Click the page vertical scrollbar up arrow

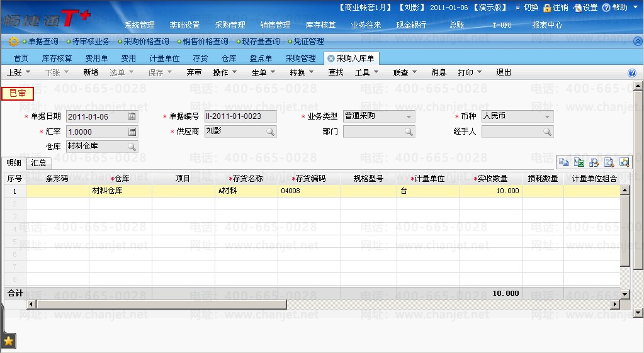(638, 86)
